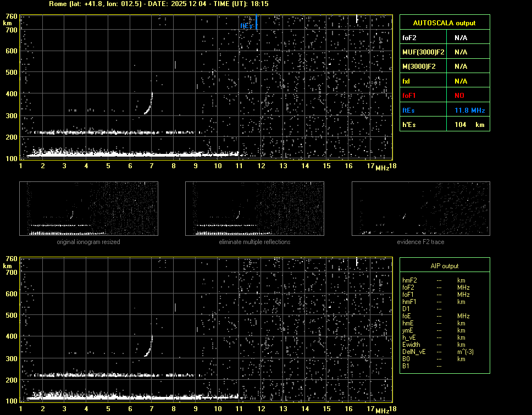532x415 pixels.
Task: Click the MHz axis label of top ionogram
Action: click(x=382, y=168)
